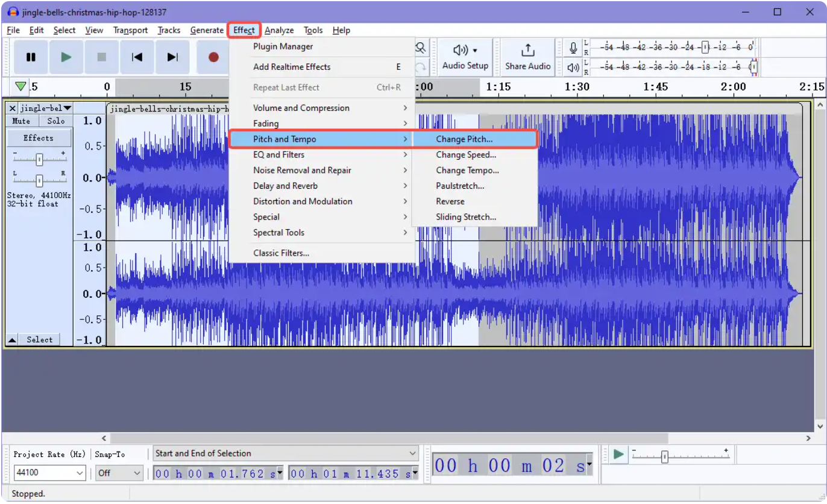
Task: Choose Add Realtime Effects menu entry
Action: 322,67
